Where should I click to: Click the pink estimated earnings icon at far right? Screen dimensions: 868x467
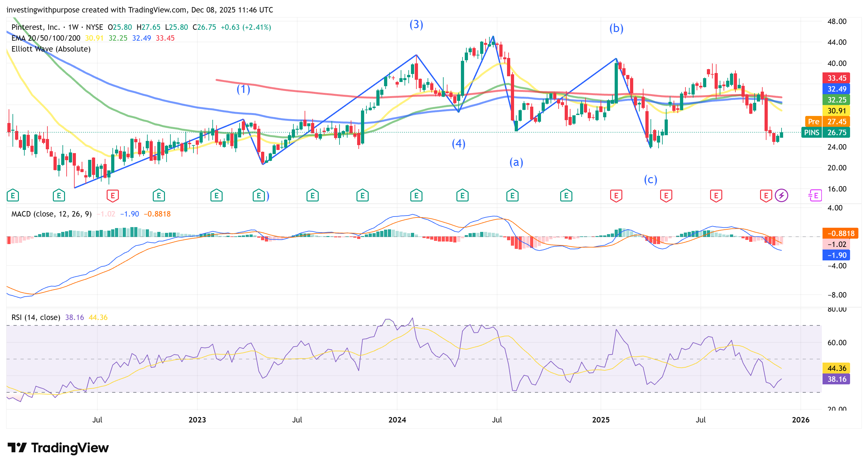(x=815, y=195)
